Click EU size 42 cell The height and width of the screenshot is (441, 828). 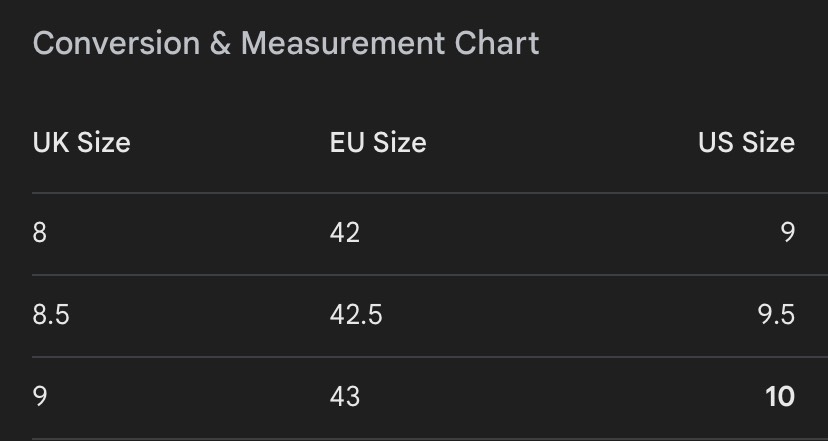pos(345,232)
